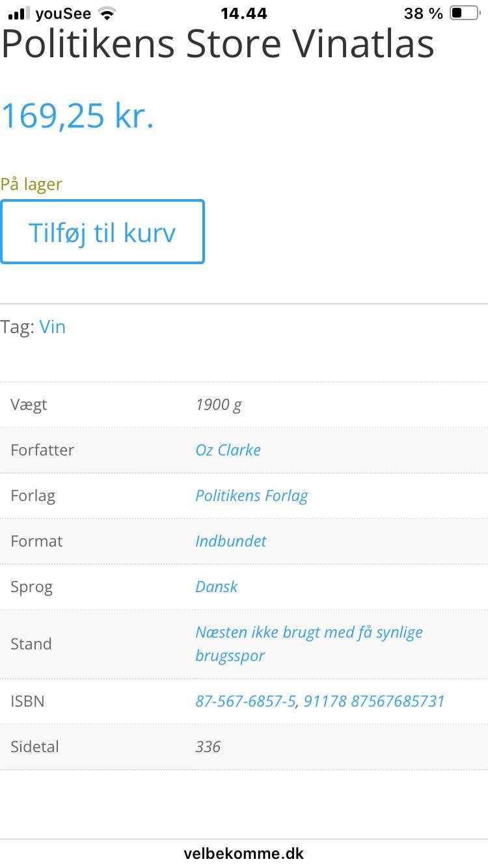488x868 pixels.
Task: Tap the 1900 g weight value
Action: coord(218,405)
